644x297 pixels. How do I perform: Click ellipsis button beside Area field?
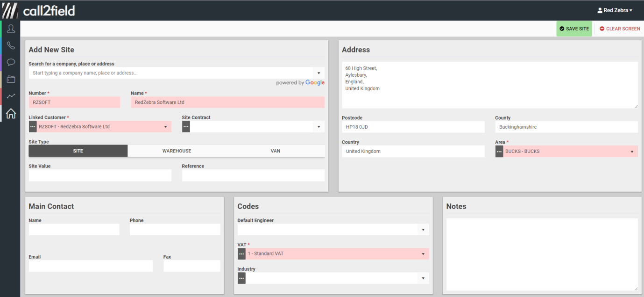499,152
